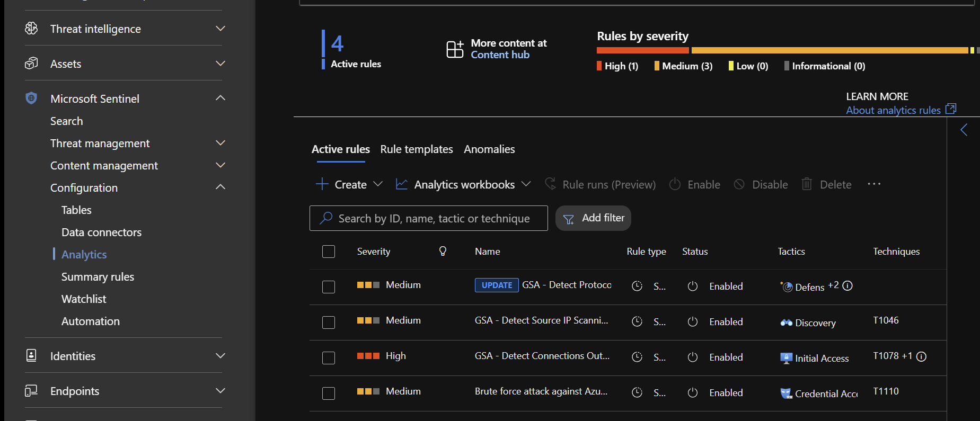Collapse the Microsoft Sentinel section chevron

point(220,98)
